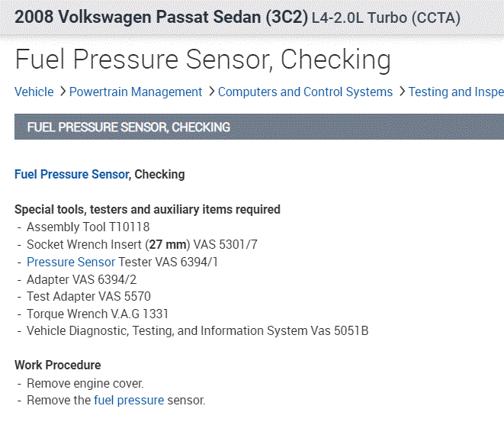The width and height of the screenshot is (504, 438).
Task: Go to Powertrain Management breadcrumb
Action: click(136, 92)
